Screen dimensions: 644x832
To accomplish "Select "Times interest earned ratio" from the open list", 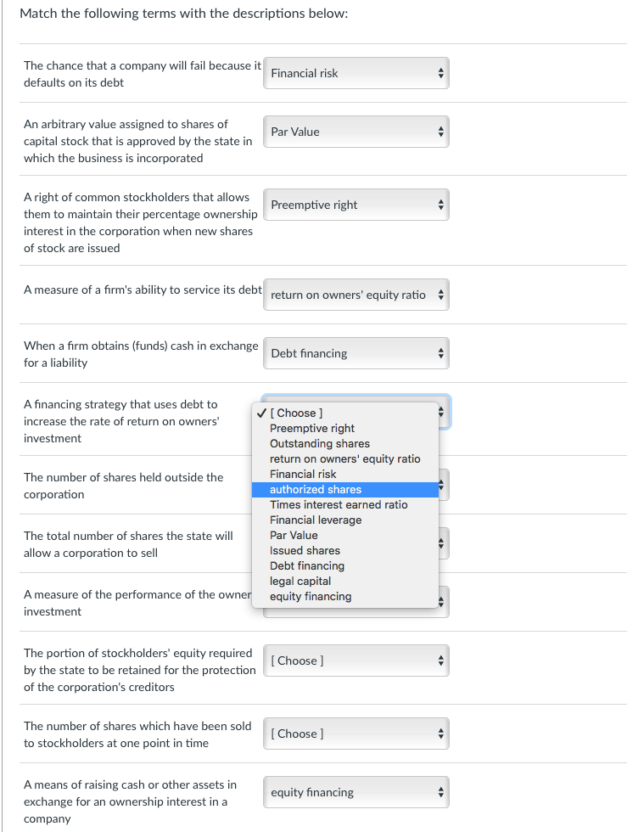I will [x=339, y=504].
